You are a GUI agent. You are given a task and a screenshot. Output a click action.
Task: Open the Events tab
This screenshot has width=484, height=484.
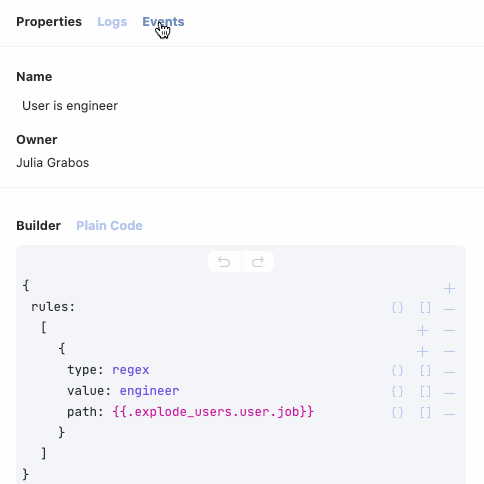pos(163,22)
